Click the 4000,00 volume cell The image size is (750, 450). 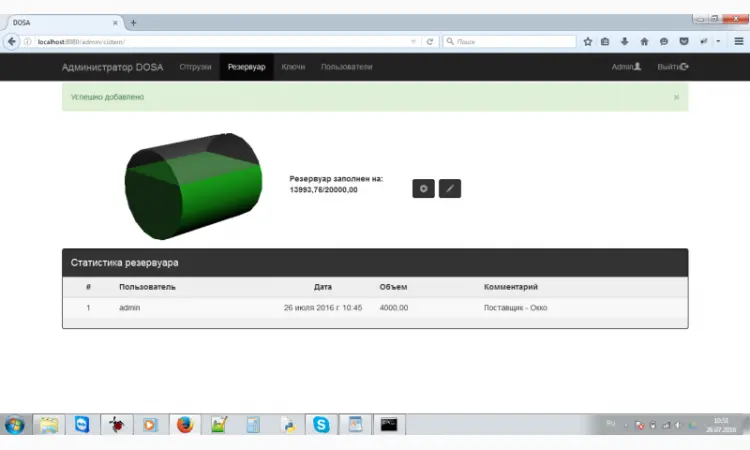394,307
